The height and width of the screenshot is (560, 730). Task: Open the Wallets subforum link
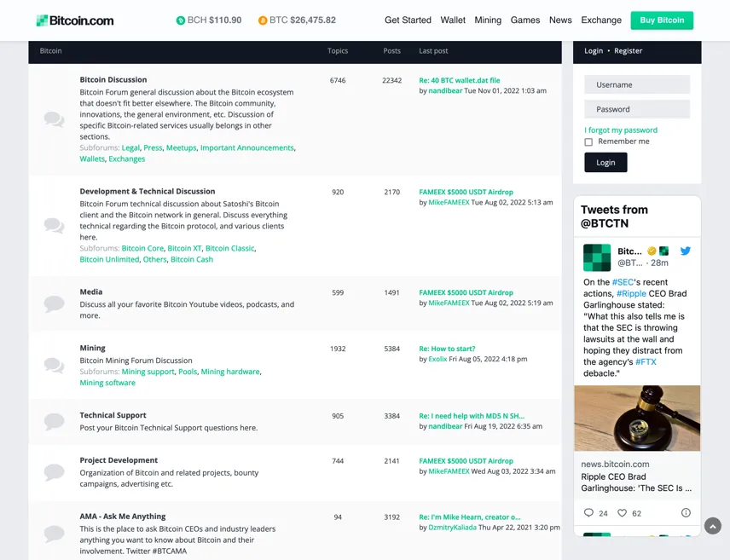pos(92,159)
